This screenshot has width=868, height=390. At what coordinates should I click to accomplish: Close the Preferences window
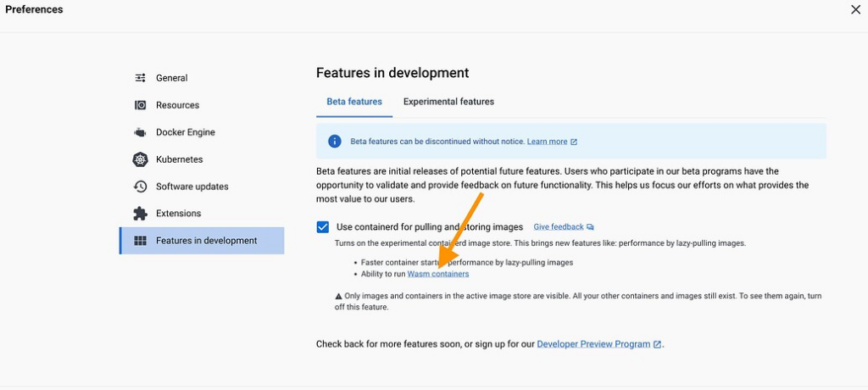point(855,10)
